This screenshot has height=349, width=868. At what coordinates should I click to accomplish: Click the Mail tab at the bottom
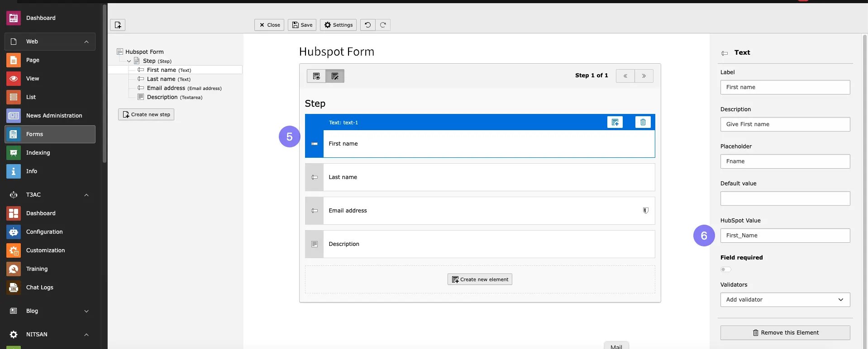[616, 346]
